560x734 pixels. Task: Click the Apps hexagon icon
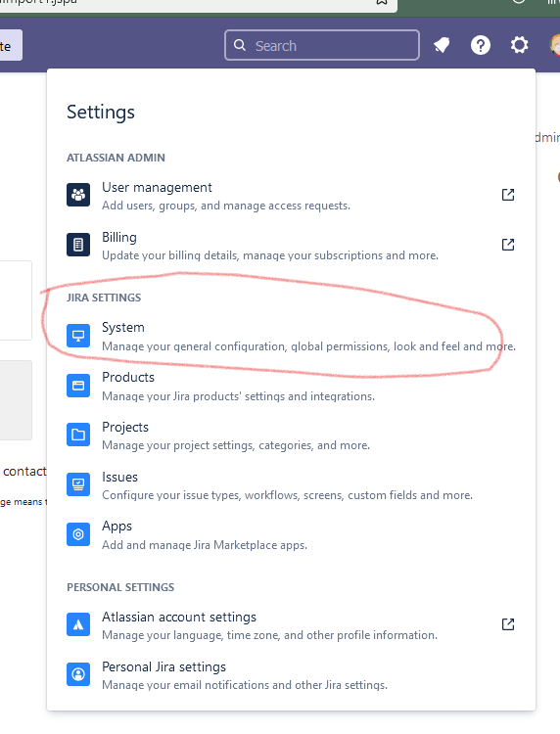tap(78, 534)
